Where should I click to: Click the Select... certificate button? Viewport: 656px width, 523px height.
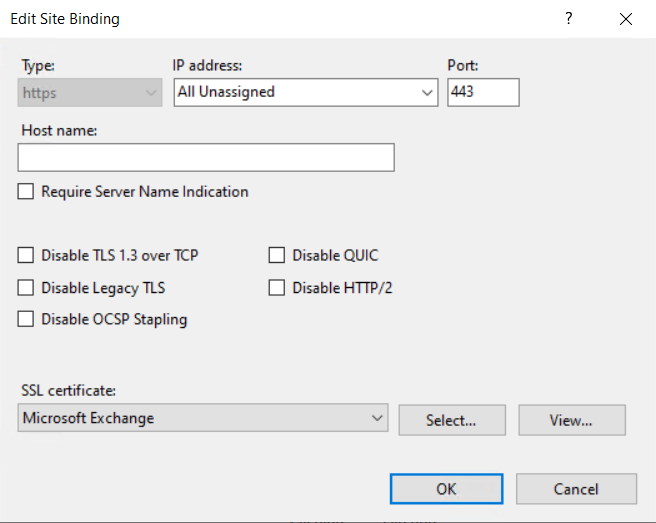point(452,420)
